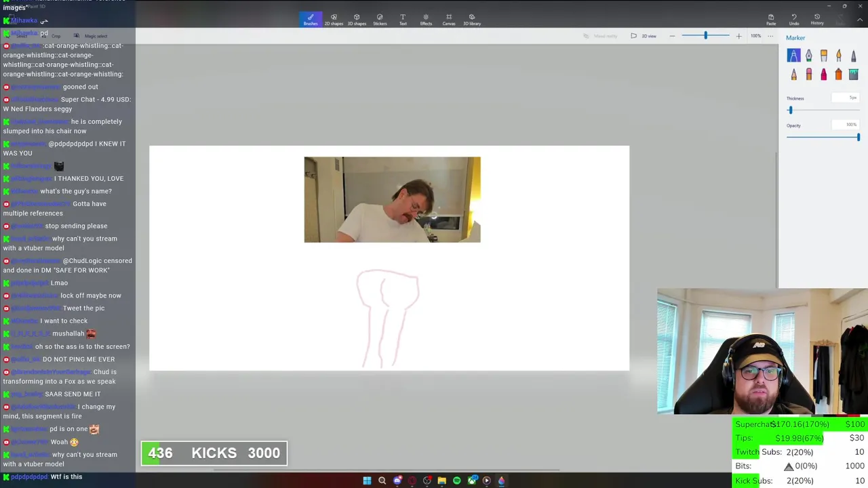Open the Text tool tab
The height and width of the screenshot is (488, 868).
pyautogui.click(x=403, y=20)
